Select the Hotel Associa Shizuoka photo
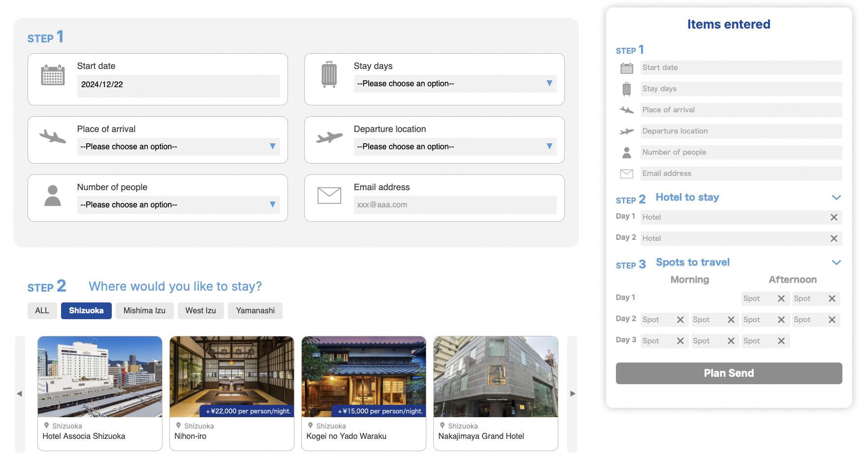 tap(100, 377)
